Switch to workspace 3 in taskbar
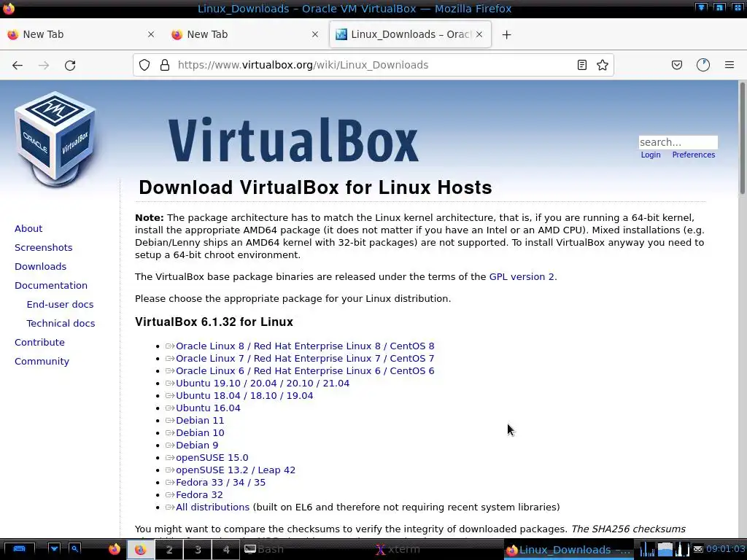This screenshot has height=560, width=747. [x=198, y=550]
